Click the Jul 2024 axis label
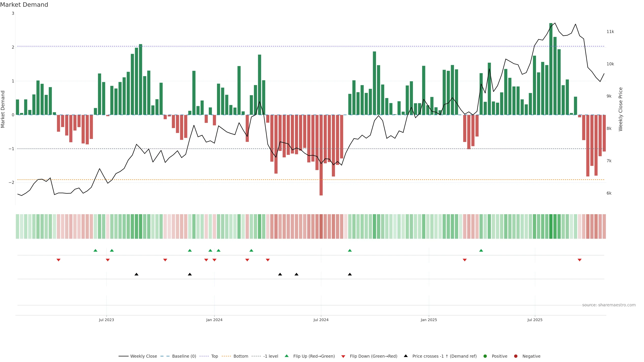 pos(321,320)
